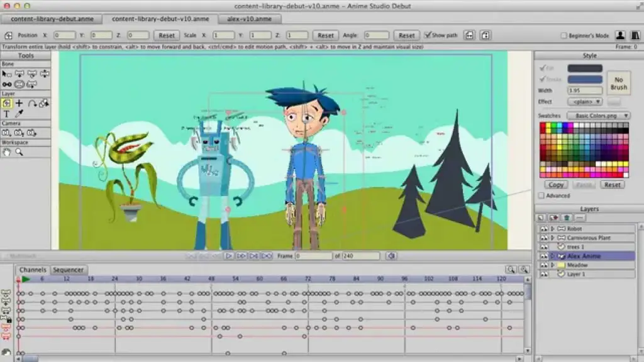Select the Bone Strength oval tool
644x362 pixels.
19,85
